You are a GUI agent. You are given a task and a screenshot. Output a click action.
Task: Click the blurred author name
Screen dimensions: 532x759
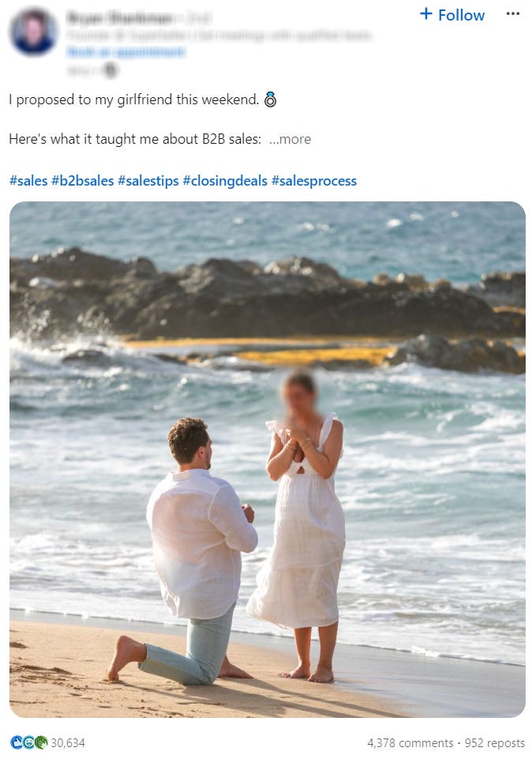pyautogui.click(x=120, y=19)
